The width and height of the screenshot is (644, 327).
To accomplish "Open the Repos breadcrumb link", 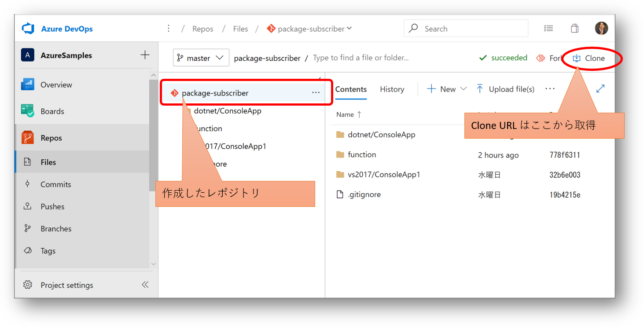I will coord(202,29).
